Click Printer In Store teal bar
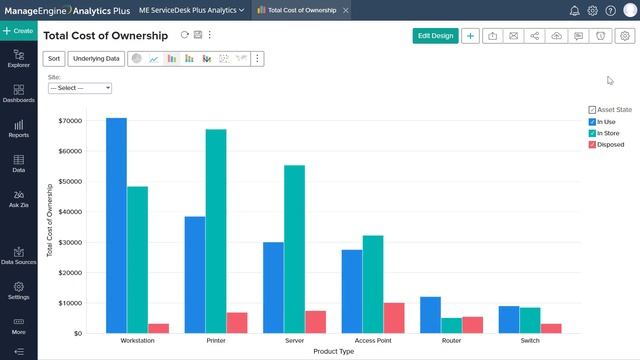640x360 pixels. pos(216,231)
